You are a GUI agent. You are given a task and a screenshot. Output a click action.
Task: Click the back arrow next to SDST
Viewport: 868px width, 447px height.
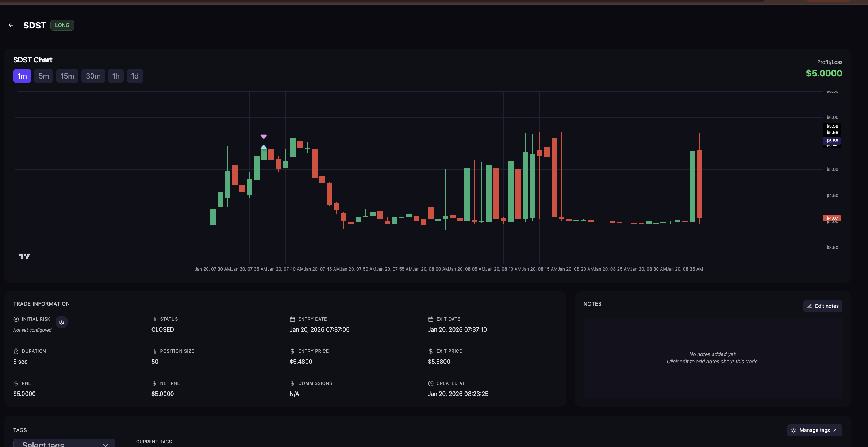pos(11,25)
